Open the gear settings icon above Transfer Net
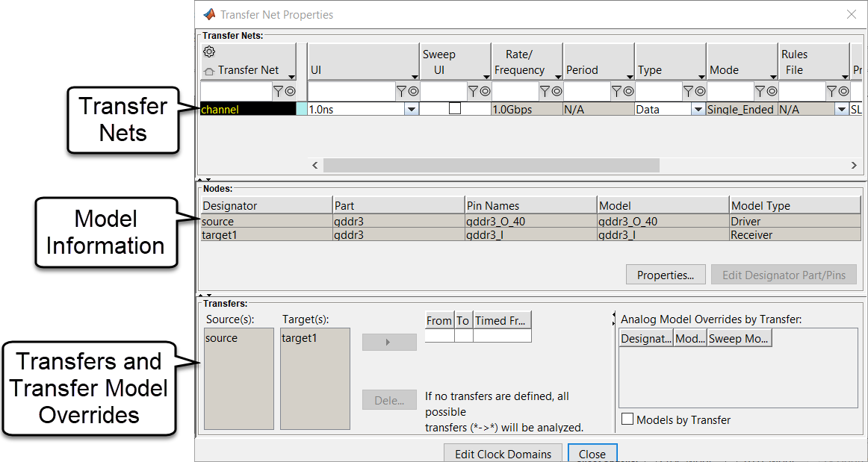This screenshot has width=868, height=462. pyautogui.click(x=208, y=52)
